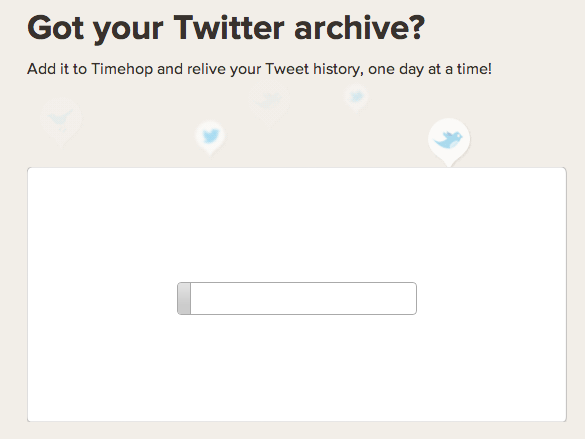
Task: Click the gray filled part of progress bar
Action: click(184, 298)
